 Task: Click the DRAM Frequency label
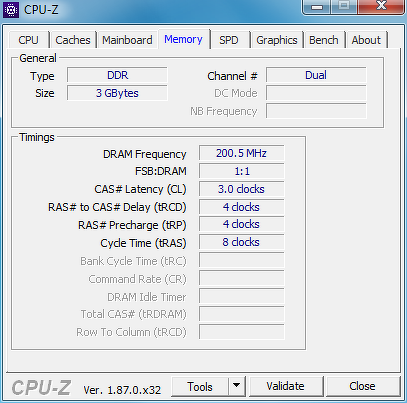pos(144,154)
